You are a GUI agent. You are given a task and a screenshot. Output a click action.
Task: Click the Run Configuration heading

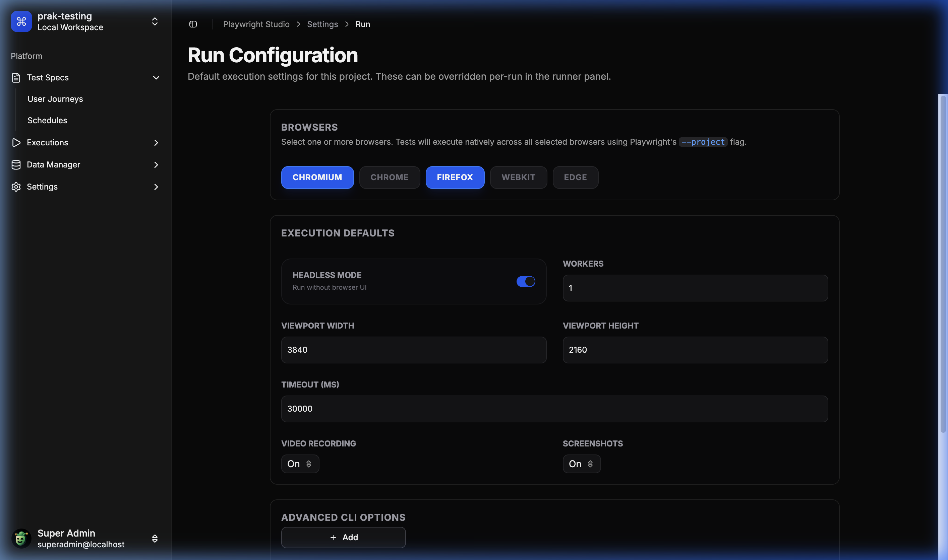tap(273, 55)
